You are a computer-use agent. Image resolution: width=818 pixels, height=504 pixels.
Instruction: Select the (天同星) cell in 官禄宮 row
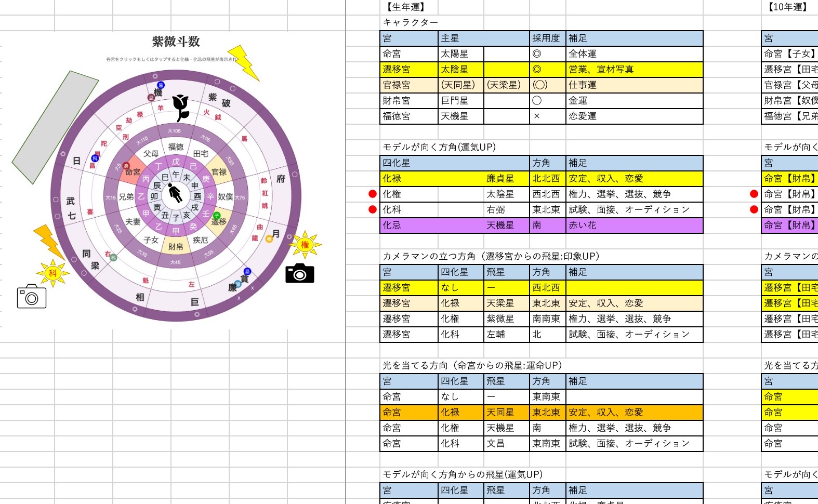coord(460,85)
